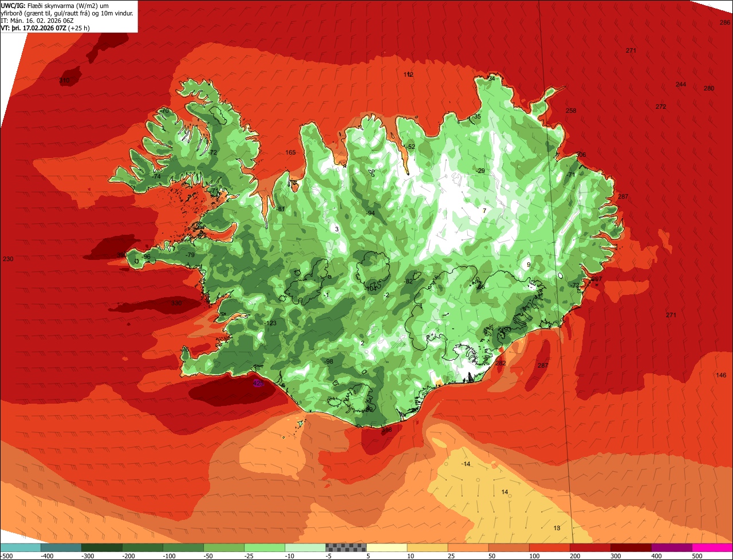Click the value 286 at the top right corner

(724, 22)
